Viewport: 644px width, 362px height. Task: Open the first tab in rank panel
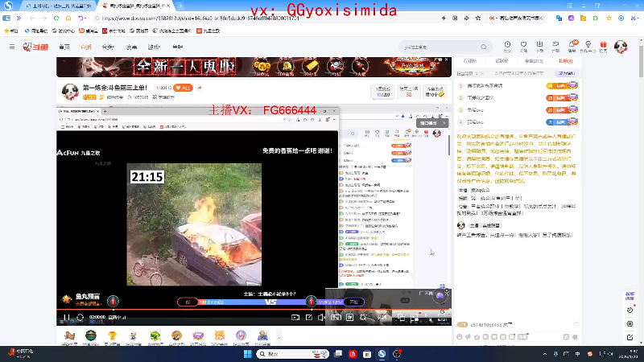469,61
